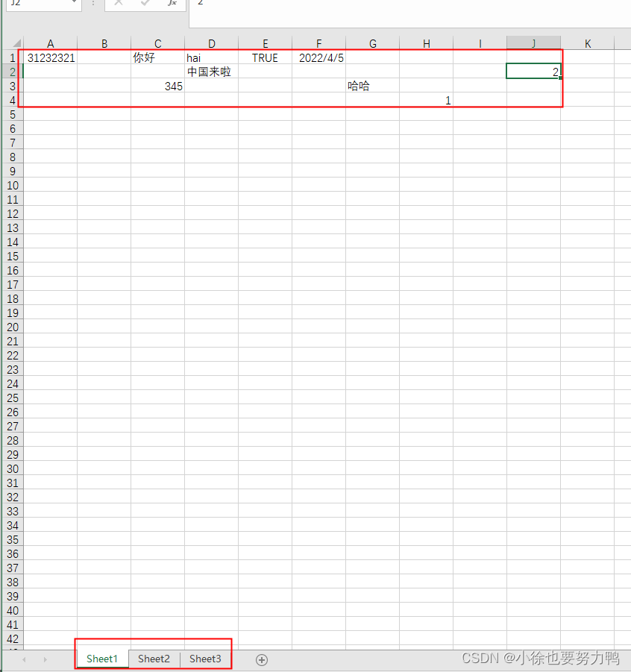Click cell containing TRUE
This screenshot has width=631, height=672.
tap(266, 58)
